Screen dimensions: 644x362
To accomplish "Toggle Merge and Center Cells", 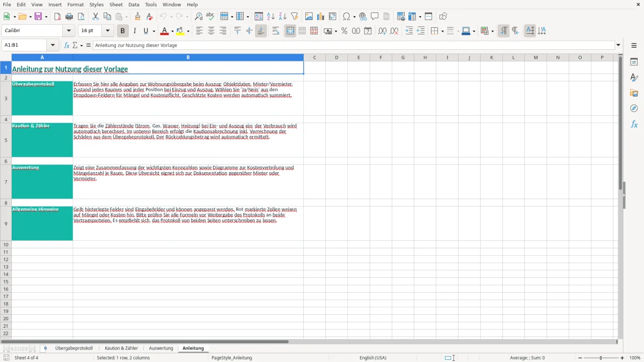I will pyautogui.click(x=290, y=31).
